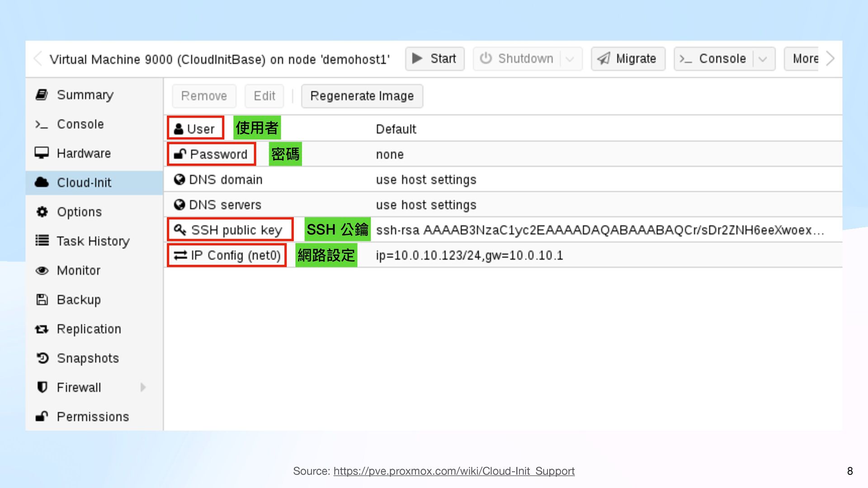Click the Monitor eye icon
The image size is (868, 488).
42,270
